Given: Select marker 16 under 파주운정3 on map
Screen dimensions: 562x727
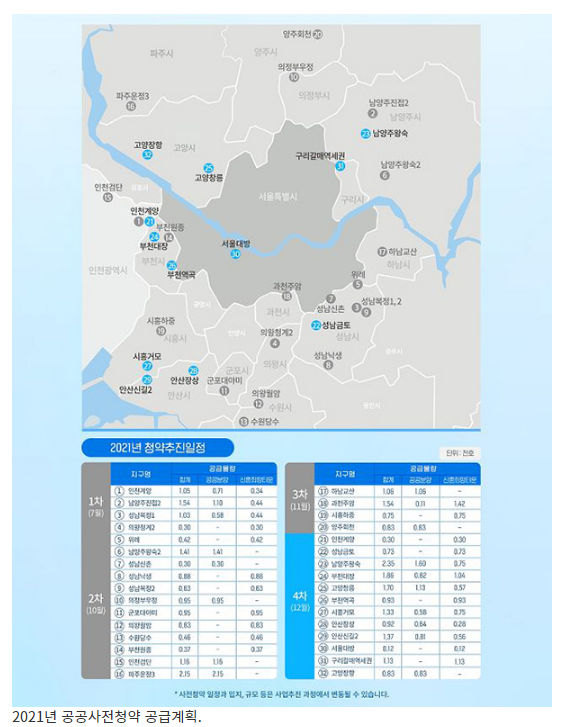Looking at the screenshot, I should pyautogui.click(x=131, y=106).
